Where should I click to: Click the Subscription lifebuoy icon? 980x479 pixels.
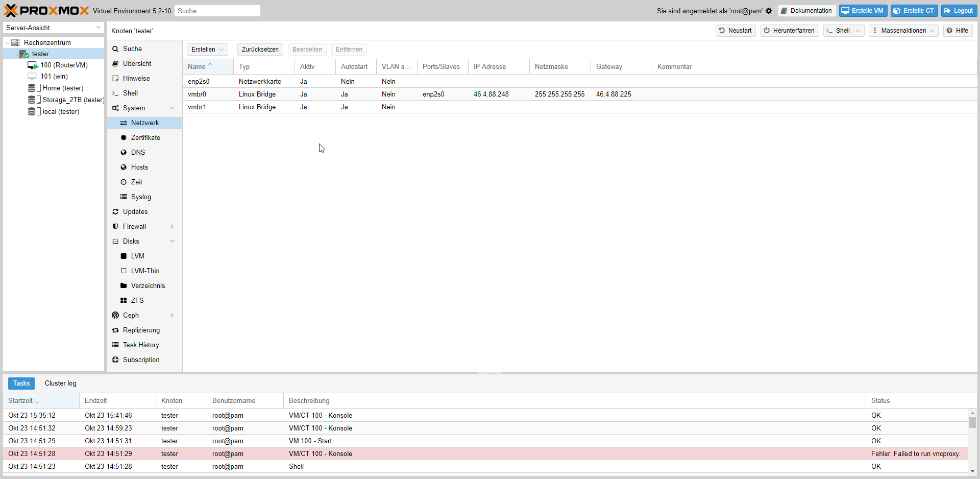click(115, 360)
